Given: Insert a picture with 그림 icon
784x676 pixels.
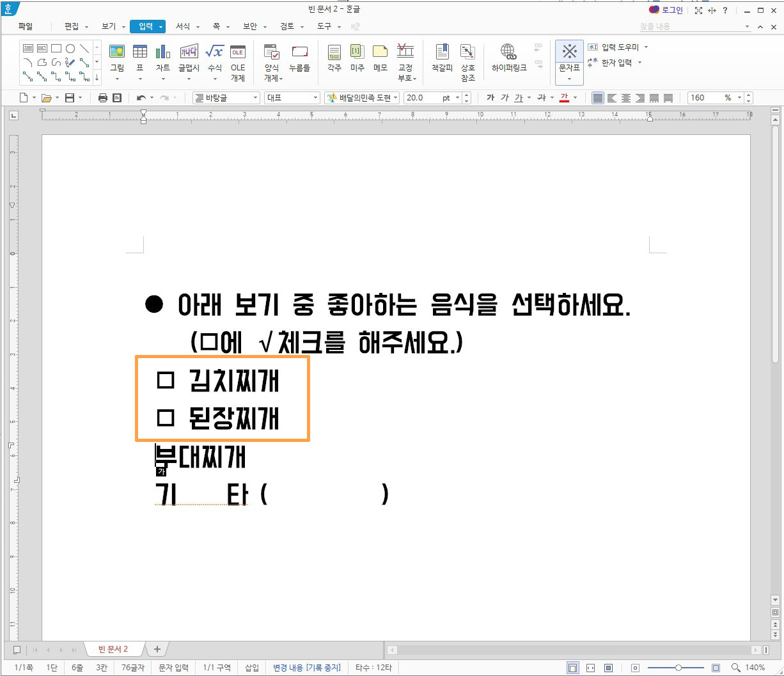Looking at the screenshot, I should pyautogui.click(x=117, y=52).
